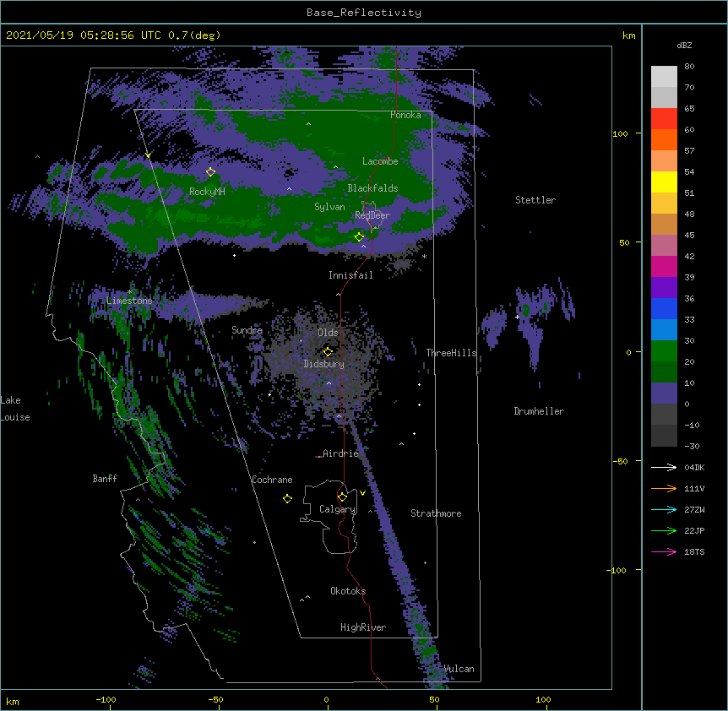Select yellow diamond marker above RockyMH
The height and width of the screenshot is (711, 728).
pyautogui.click(x=210, y=171)
